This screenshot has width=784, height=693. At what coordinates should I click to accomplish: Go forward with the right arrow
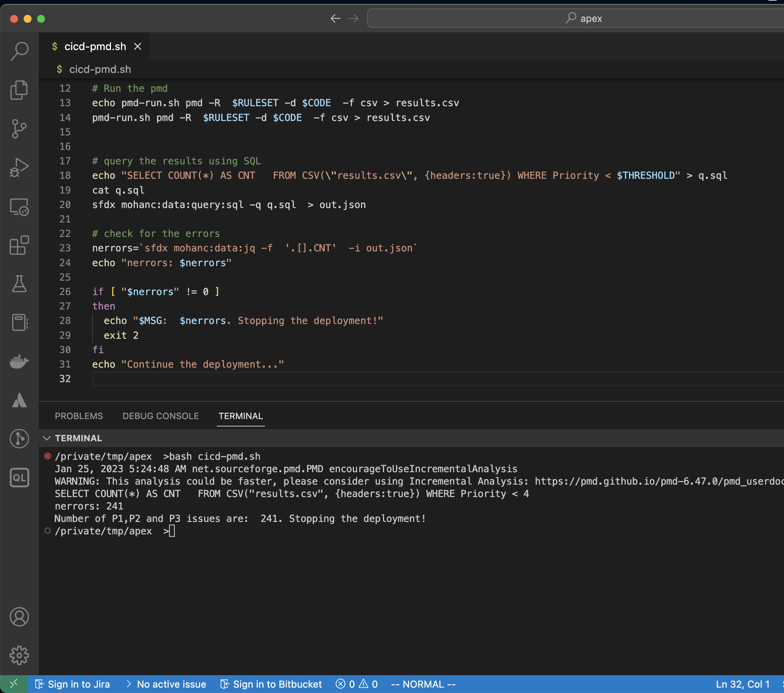354,18
